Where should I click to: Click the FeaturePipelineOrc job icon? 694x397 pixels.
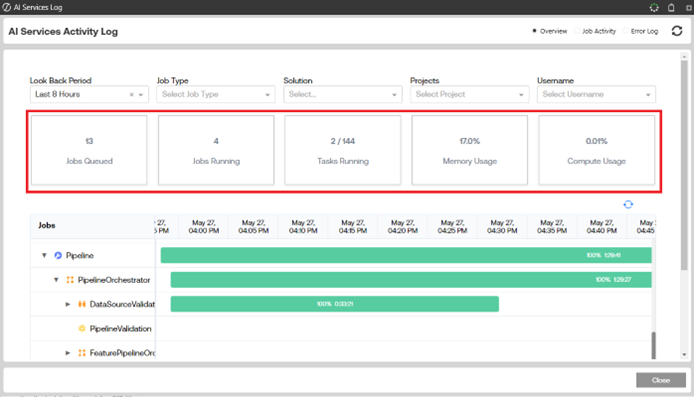click(82, 353)
